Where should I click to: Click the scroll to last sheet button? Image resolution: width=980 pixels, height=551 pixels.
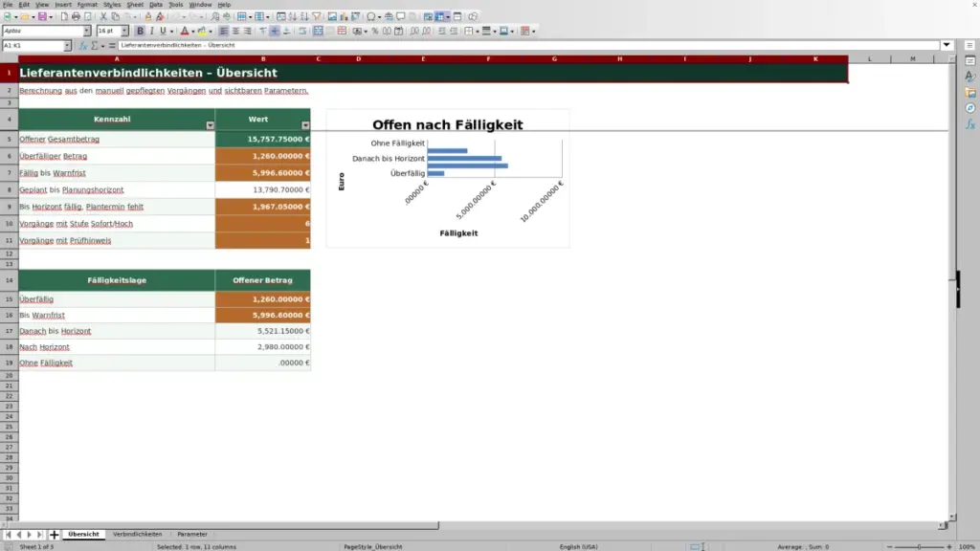point(39,535)
